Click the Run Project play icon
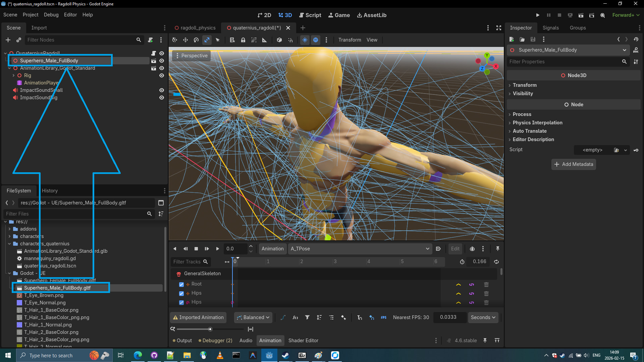The image size is (644, 362). click(538, 15)
